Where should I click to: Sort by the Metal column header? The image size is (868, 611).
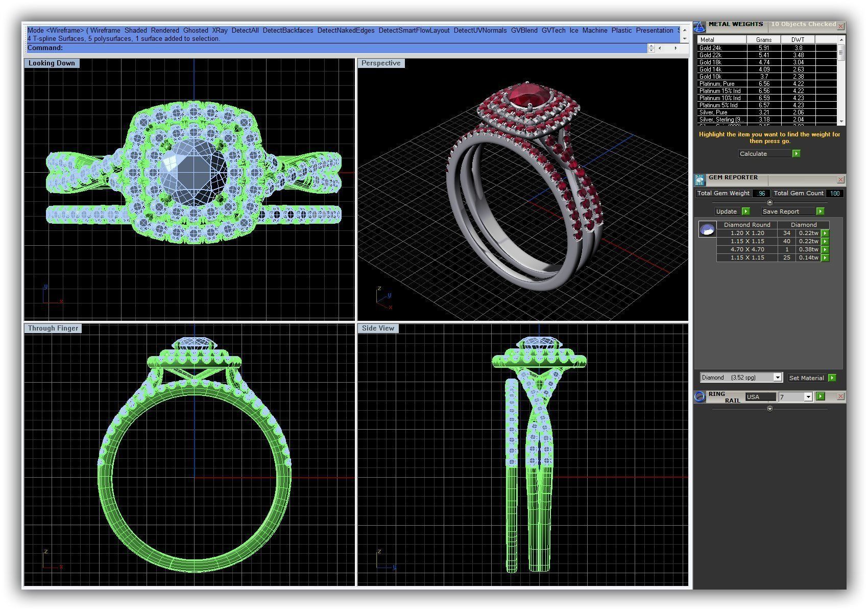pos(722,39)
